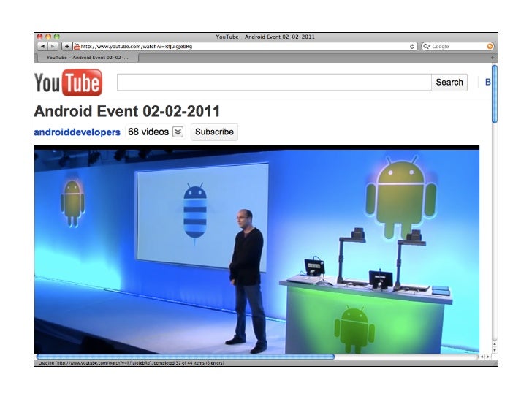
Task: Click the YouTube search input box
Action: 274,83
